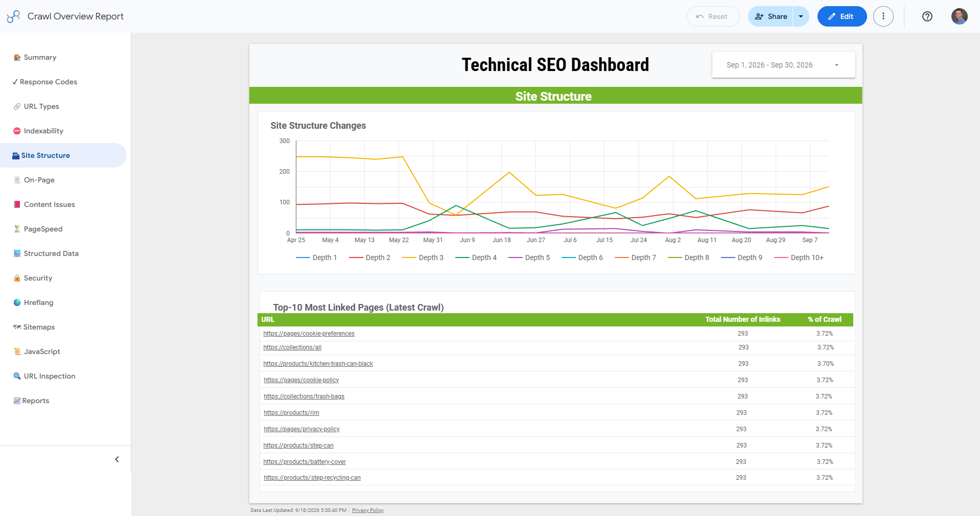Click the Edit button

[842, 16]
